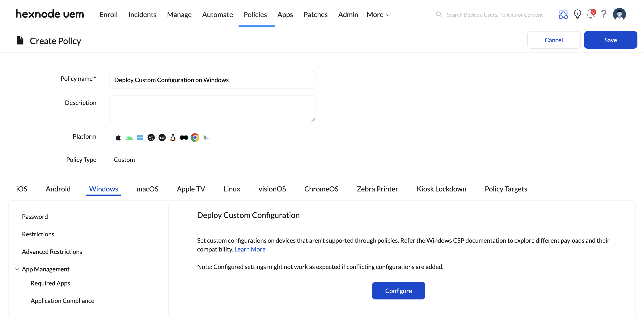Select Required Apps in the sidebar

[50, 283]
